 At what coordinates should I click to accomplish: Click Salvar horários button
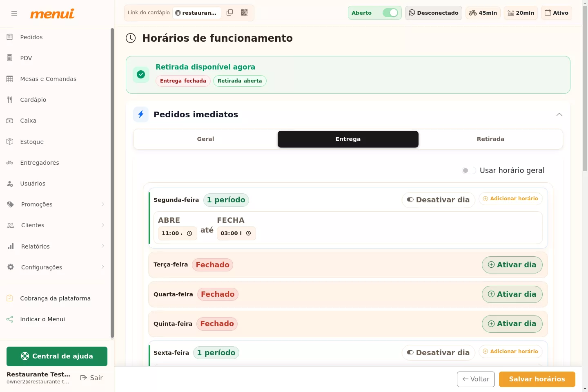(537, 379)
